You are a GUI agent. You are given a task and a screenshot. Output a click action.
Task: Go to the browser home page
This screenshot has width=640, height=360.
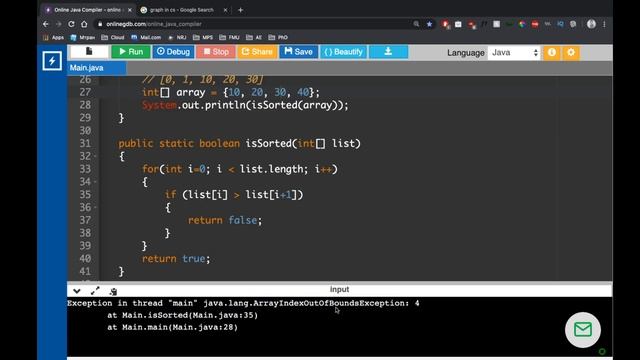[84, 24]
